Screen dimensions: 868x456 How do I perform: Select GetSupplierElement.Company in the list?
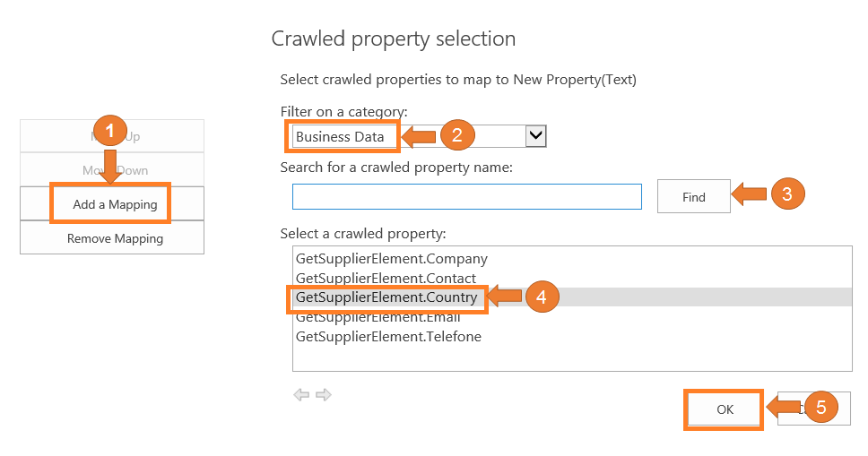tap(391, 259)
